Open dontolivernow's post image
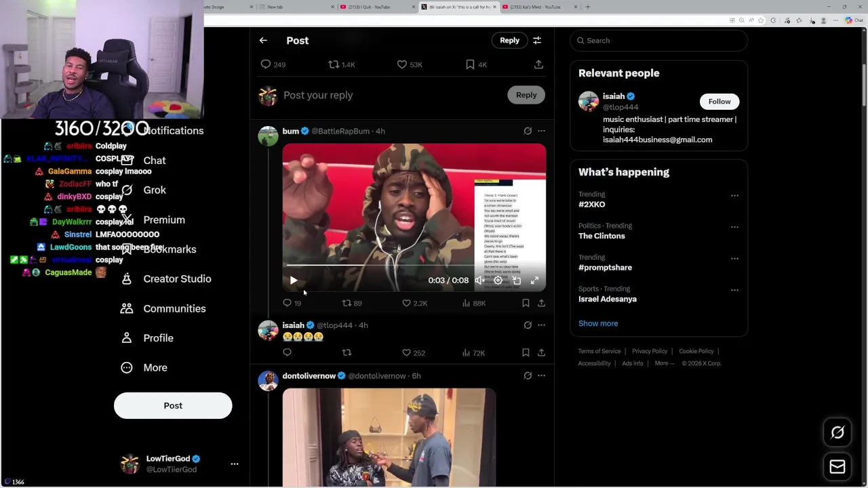The width and height of the screenshot is (868, 488). [x=389, y=437]
